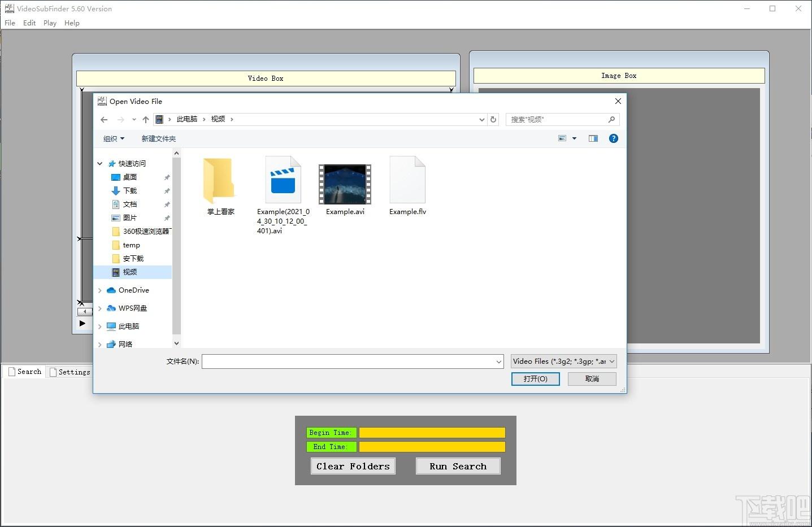
Task: Open the 掌上看家 folder icon
Action: click(219, 181)
